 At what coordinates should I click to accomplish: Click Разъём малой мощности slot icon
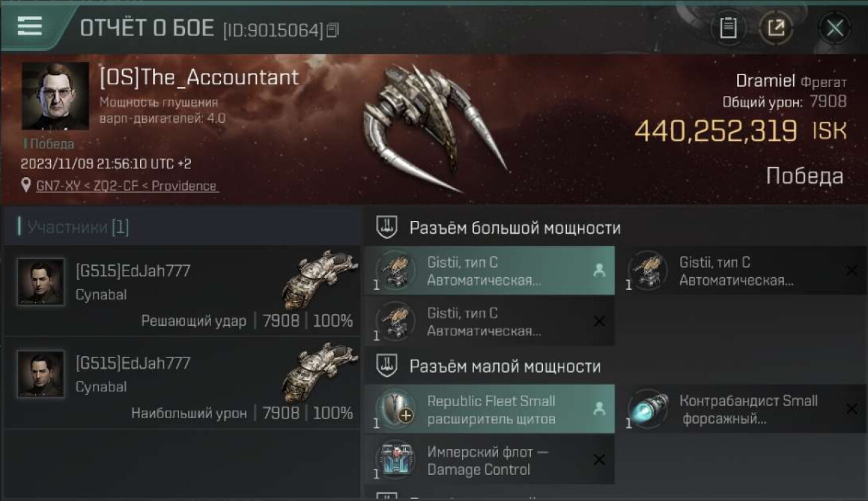(387, 365)
